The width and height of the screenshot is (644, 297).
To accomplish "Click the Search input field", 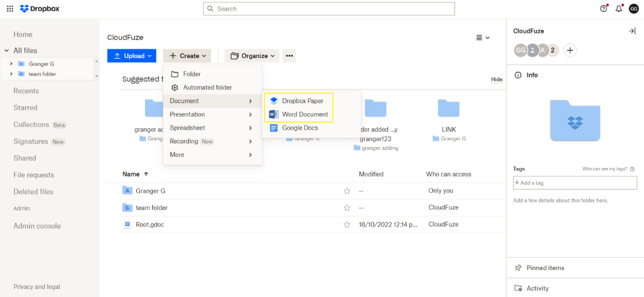I will [x=329, y=9].
